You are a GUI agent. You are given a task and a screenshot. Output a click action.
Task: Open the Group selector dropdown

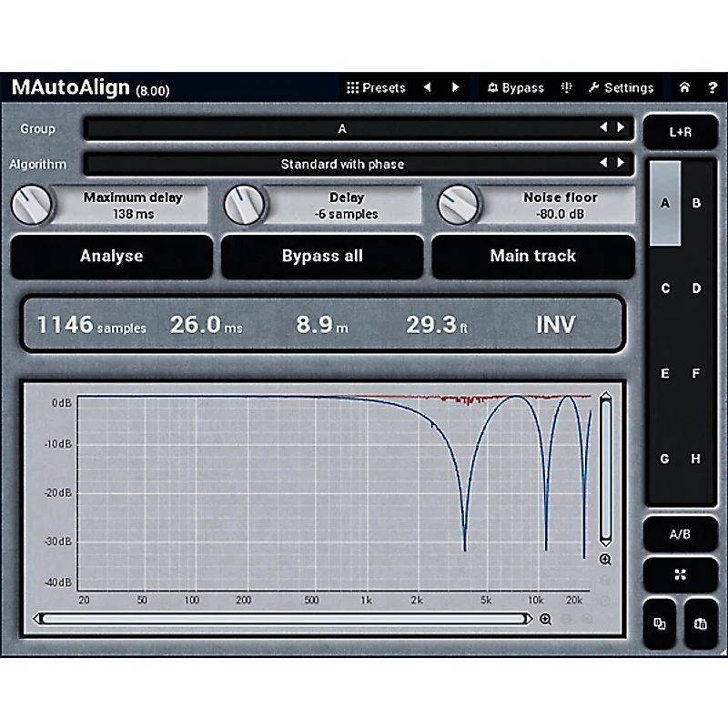(342, 128)
